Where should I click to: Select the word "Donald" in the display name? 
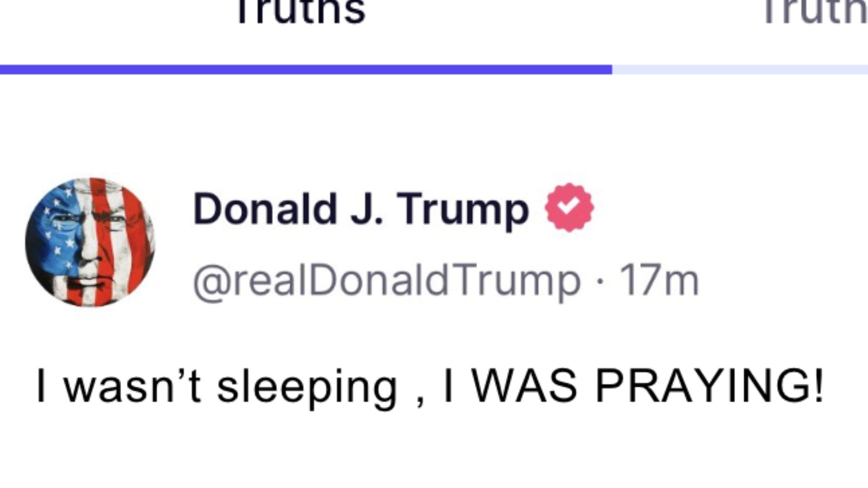coord(265,209)
